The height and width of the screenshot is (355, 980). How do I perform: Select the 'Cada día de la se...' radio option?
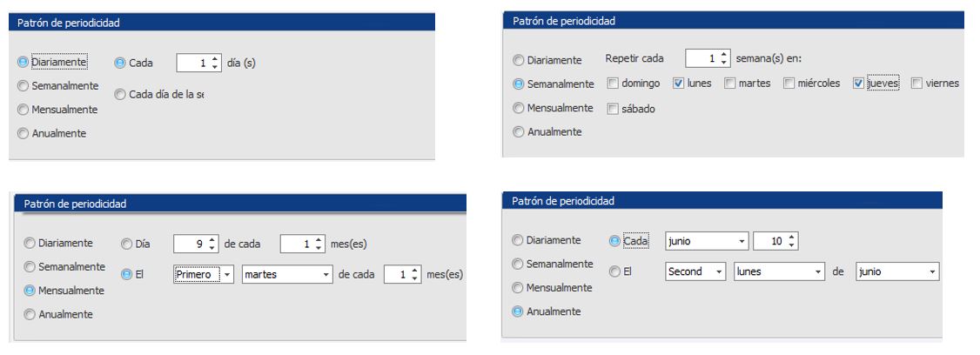tap(120, 94)
